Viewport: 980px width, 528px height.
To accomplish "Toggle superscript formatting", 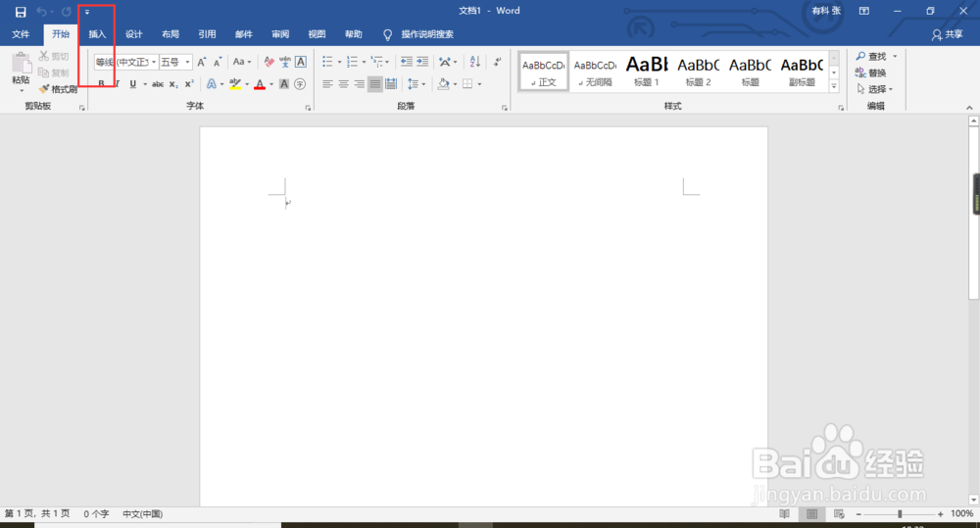I will click(x=189, y=83).
